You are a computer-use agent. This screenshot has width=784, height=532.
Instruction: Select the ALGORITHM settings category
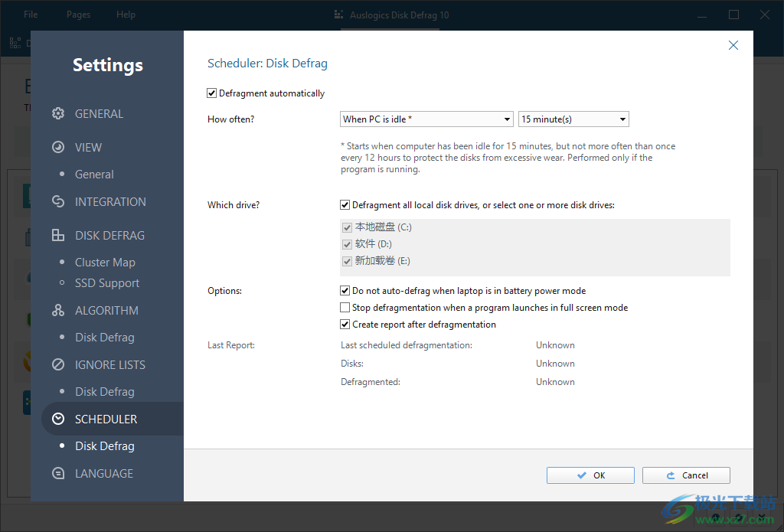(106, 311)
